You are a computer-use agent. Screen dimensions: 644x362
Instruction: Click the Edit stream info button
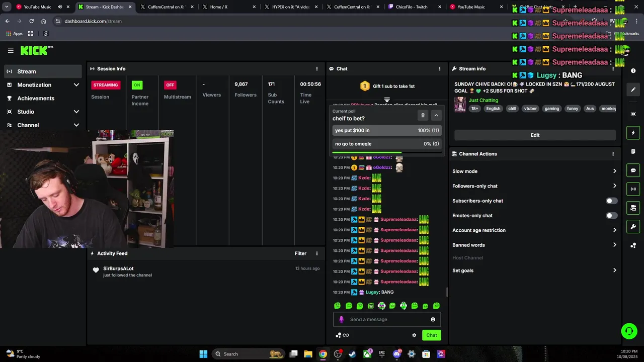click(535, 135)
